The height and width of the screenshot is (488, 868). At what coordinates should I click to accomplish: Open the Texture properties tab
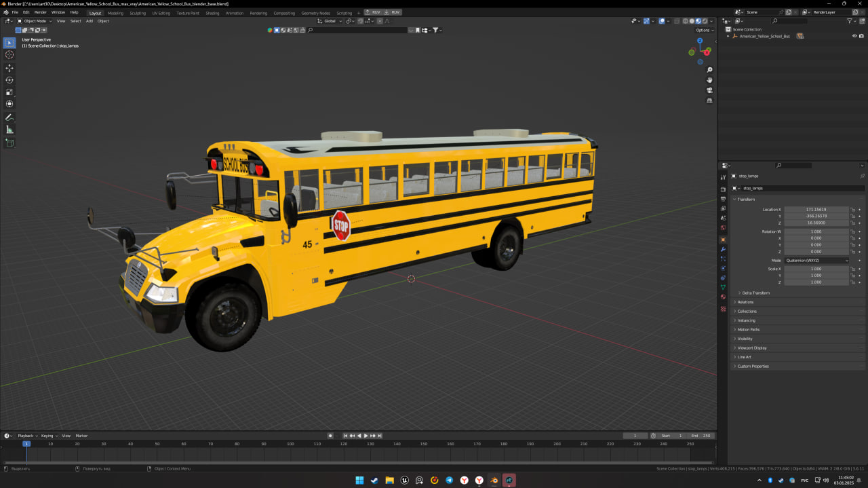click(723, 309)
